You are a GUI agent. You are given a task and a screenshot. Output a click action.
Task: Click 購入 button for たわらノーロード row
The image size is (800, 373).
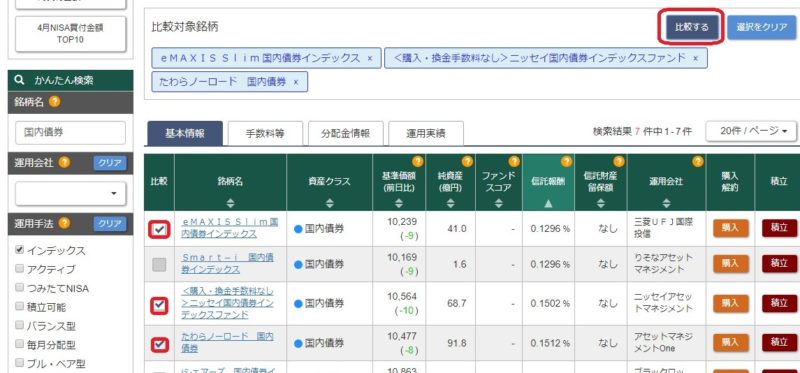coord(731,342)
